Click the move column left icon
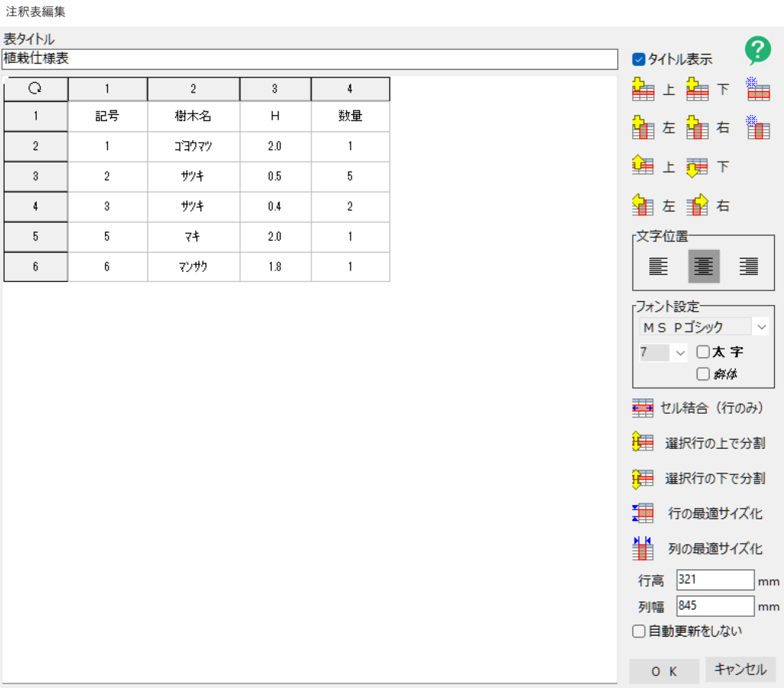This screenshot has height=688, width=784. click(643, 205)
